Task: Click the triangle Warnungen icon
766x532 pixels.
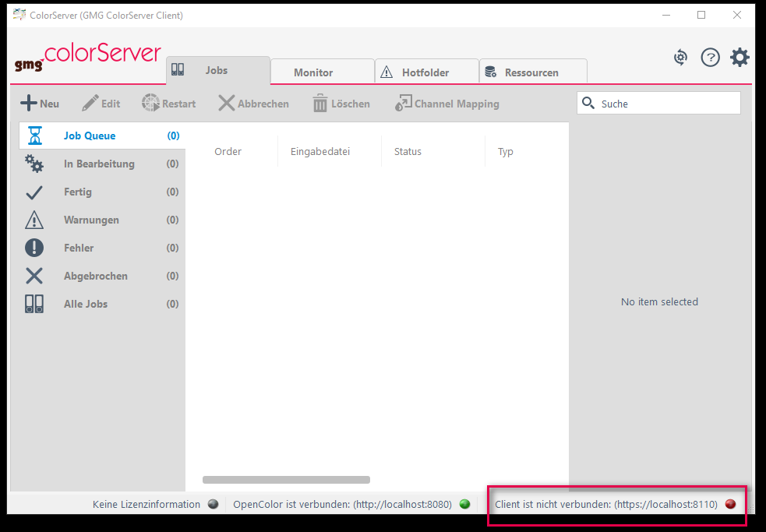Action: click(34, 220)
